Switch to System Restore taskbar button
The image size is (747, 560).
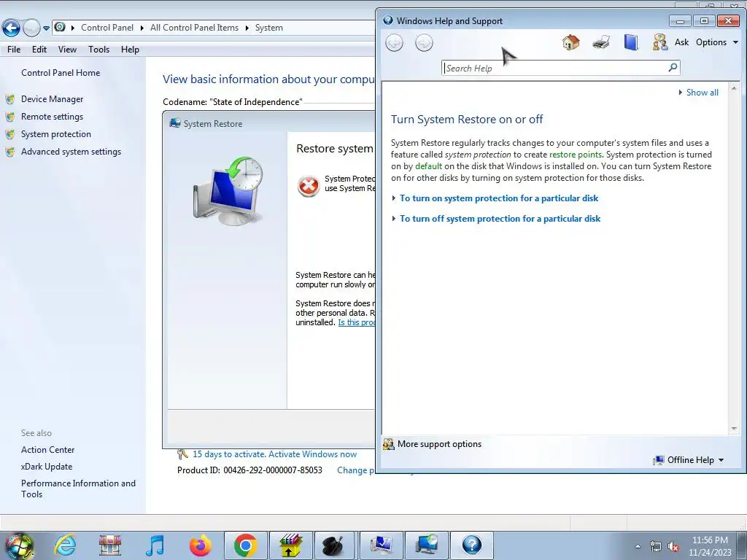click(425, 545)
